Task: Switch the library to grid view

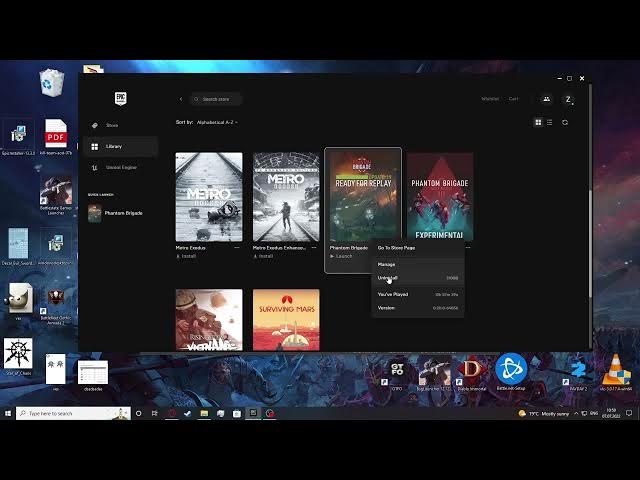Action: 538,122
